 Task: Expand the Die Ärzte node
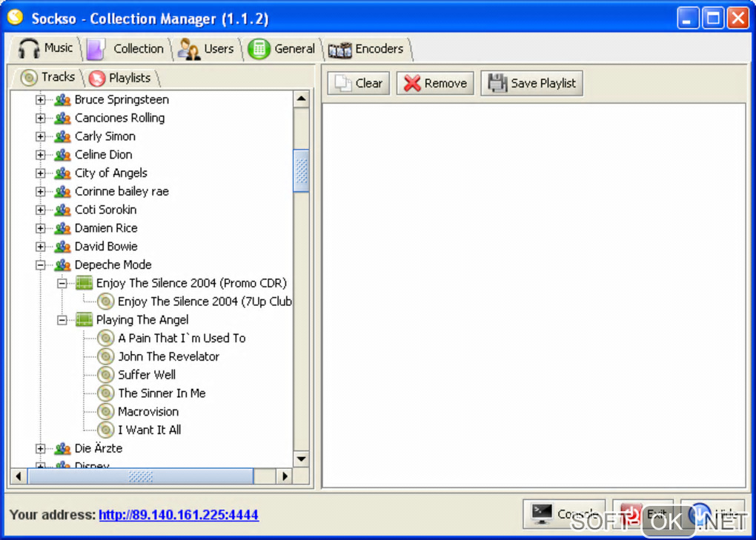click(41, 448)
